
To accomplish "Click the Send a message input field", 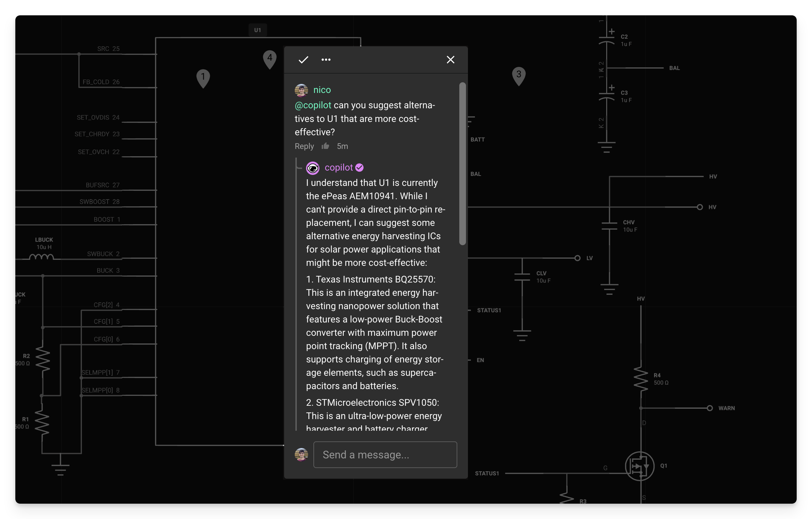I will click(385, 454).
